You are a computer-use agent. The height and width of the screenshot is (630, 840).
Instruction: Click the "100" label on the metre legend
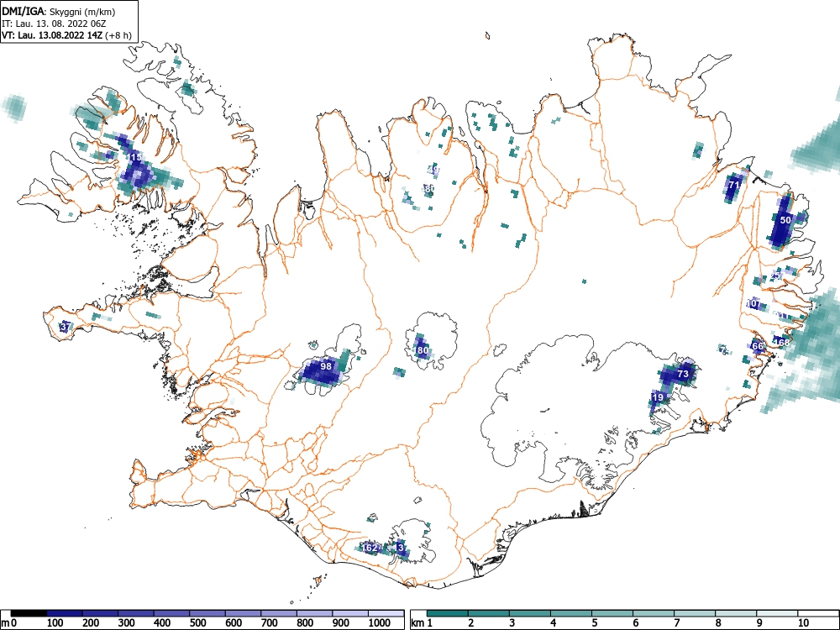coord(55,623)
